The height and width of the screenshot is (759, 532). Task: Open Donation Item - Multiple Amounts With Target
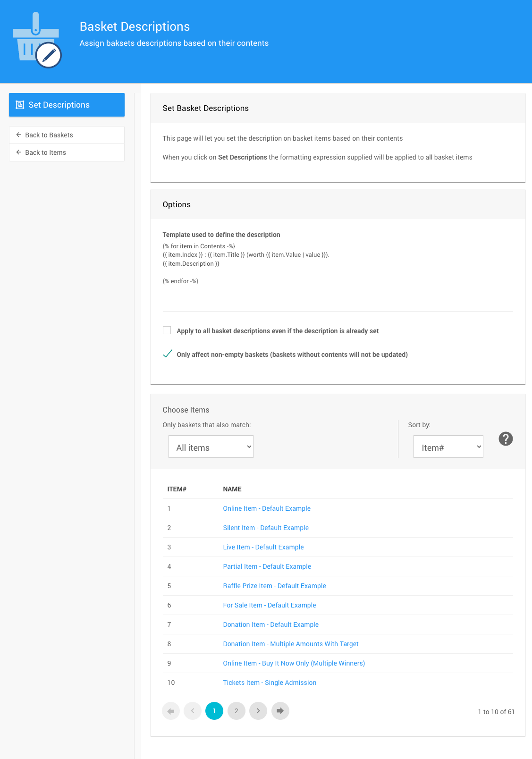[x=291, y=644]
